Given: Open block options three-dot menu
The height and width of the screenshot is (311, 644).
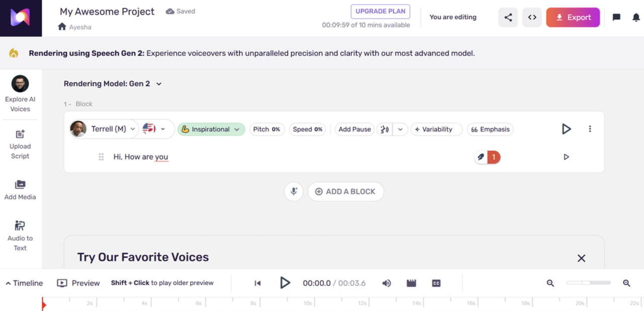Looking at the screenshot, I should click(590, 129).
